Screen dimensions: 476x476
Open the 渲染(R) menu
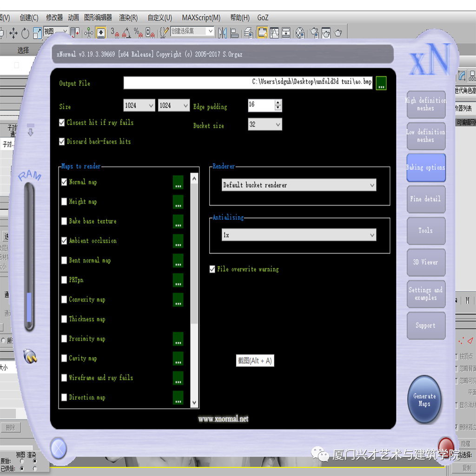[x=128, y=18]
